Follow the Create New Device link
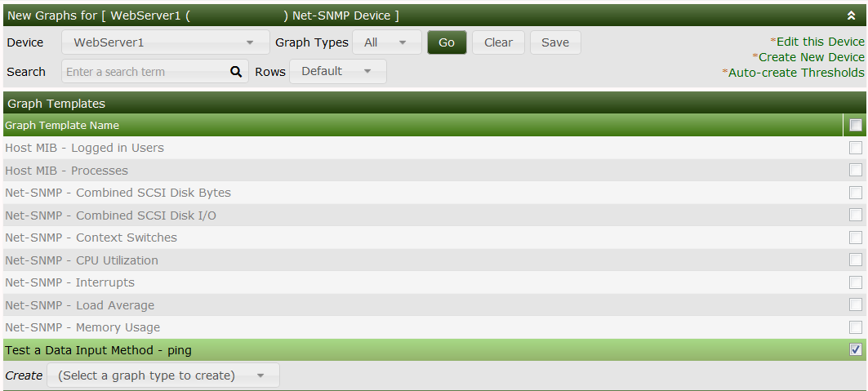This screenshot has height=391, width=868. [810, 57]
